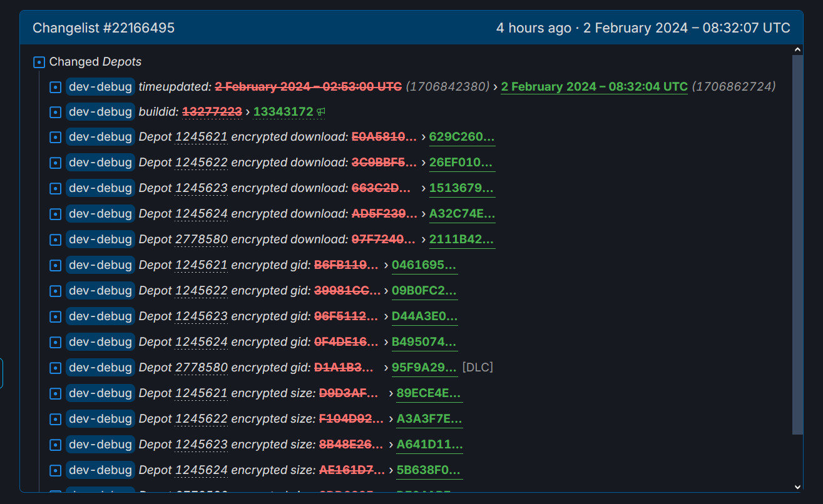Open the Changelist #22166495 header link
This screenshot has width=823, height=504.
pos(104,28)
